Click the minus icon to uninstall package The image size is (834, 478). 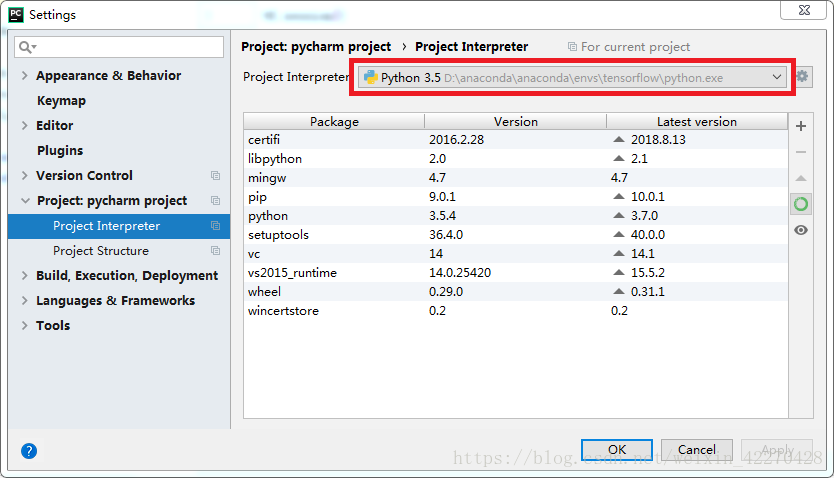(801, 152)
